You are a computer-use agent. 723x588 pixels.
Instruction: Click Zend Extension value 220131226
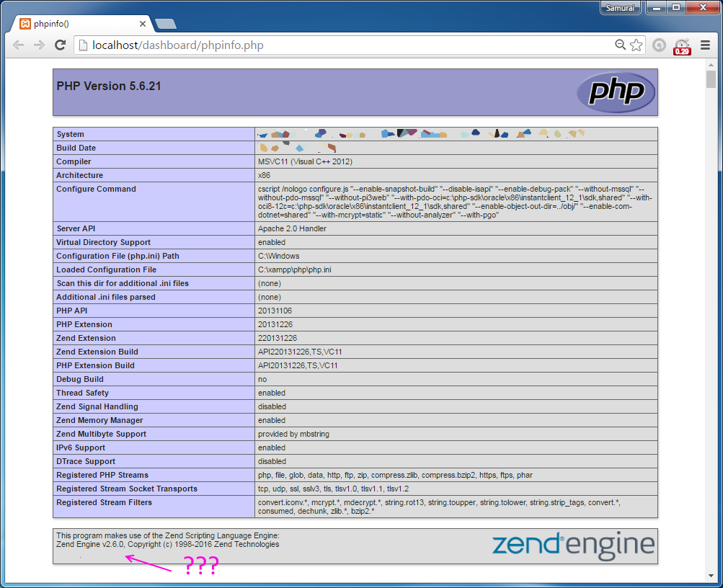[x=278, y=338]
